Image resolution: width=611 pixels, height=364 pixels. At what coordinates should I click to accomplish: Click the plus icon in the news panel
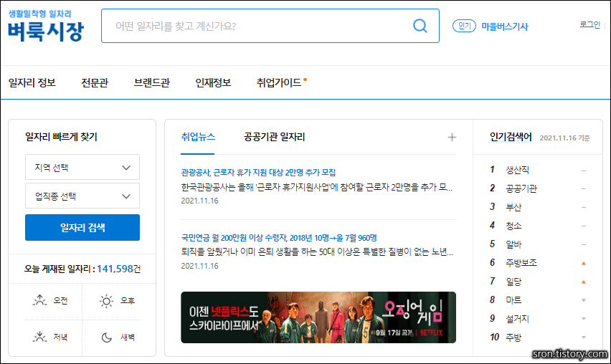[452, 137]
